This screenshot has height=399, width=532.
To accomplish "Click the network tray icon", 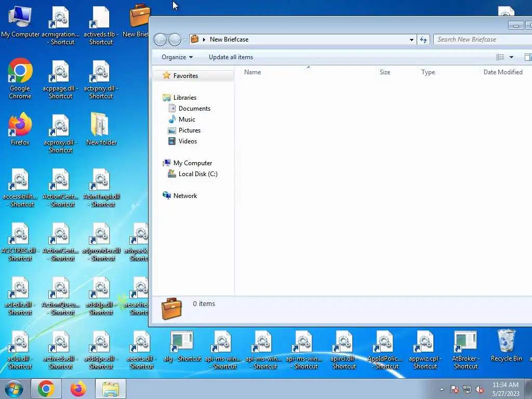I will (467, 390).
